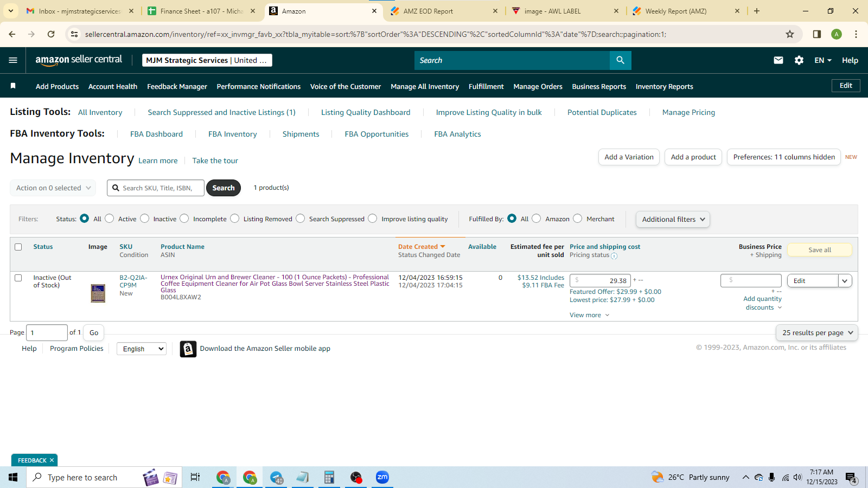
Task: Tick the checkbox for the Urnex product row
Action: coord(18,278)
